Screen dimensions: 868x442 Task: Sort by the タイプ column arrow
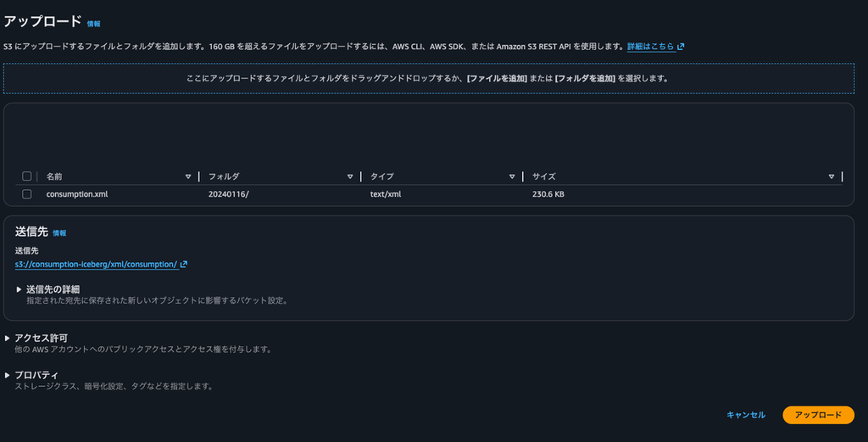(512, 176)
